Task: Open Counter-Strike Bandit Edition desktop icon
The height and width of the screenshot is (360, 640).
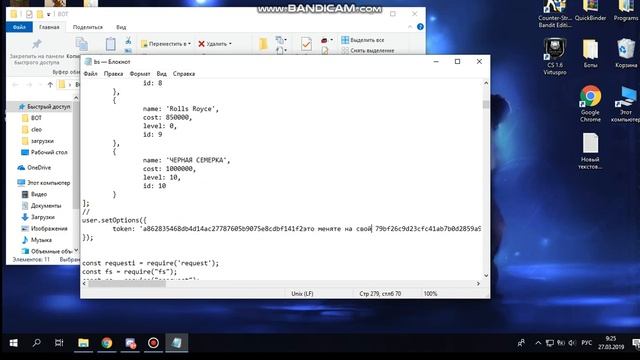Action: pos(555,14)
